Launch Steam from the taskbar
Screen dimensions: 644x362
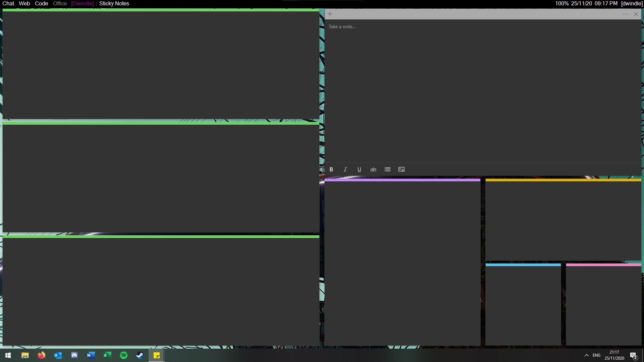(140, 355)
